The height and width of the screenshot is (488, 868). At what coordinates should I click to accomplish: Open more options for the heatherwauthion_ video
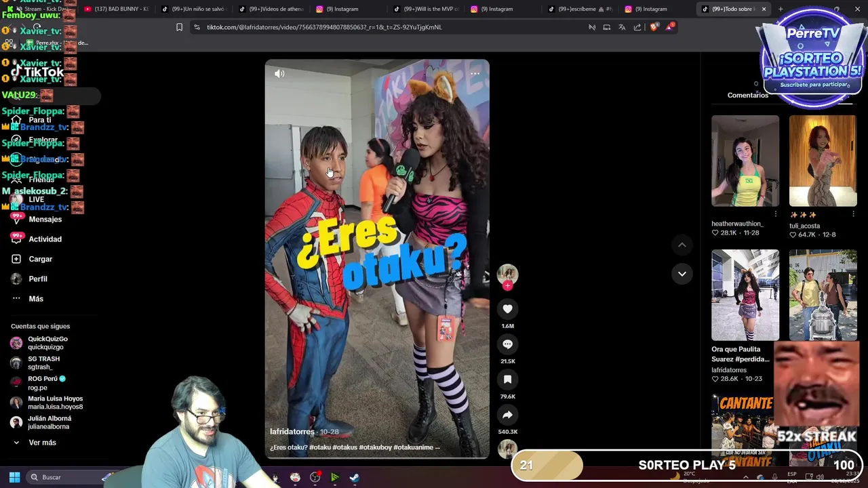[x=776, y=214]
